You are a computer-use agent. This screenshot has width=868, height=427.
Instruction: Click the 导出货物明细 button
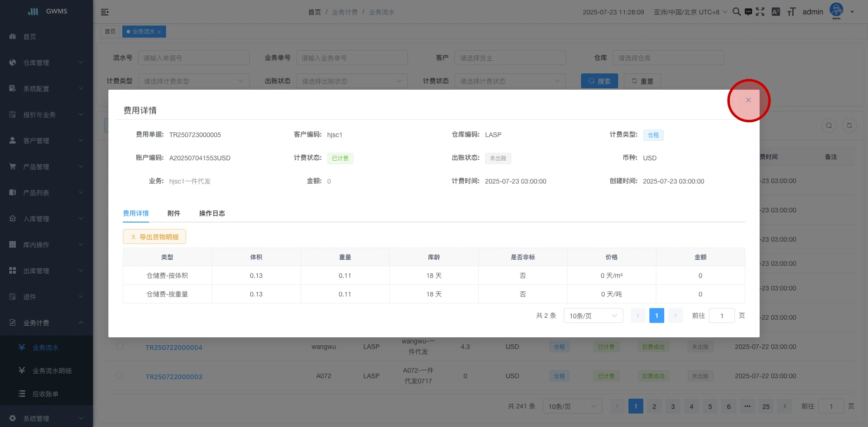[x=154, y=237]
